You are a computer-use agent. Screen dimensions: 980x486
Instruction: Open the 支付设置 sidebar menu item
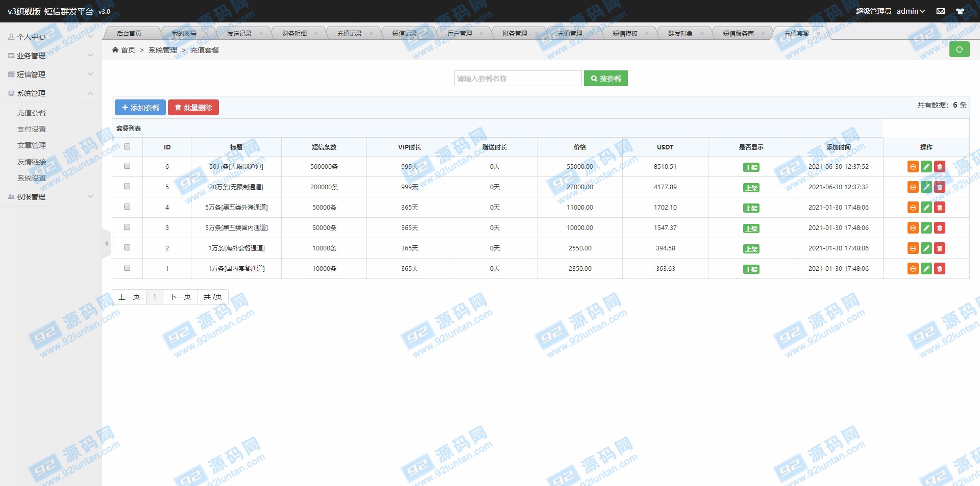tap(32, 129)
